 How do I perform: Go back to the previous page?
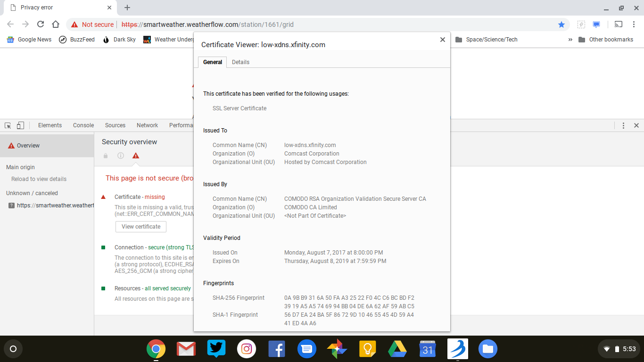[10, 25]
